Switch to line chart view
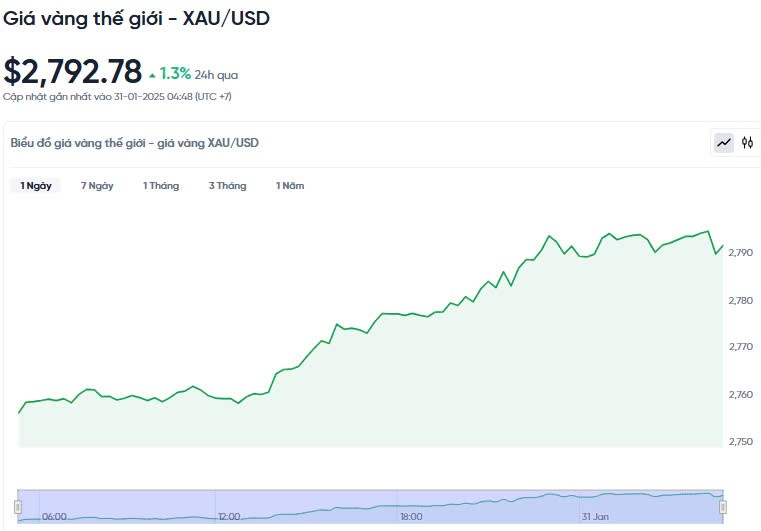This screenshot has width=761, height=531. click(x=724, y=143)
